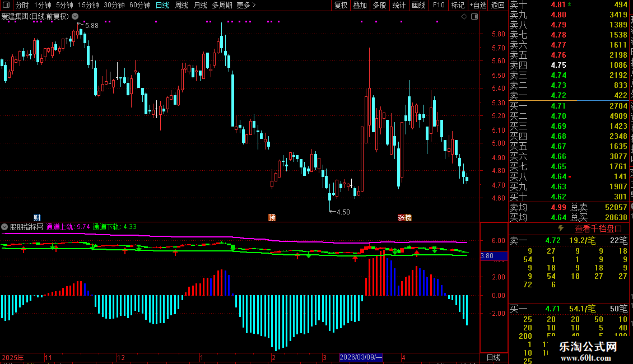Click the 4.50 low price annotation
Screen dimensions: 633x364
tap(343, 212)
